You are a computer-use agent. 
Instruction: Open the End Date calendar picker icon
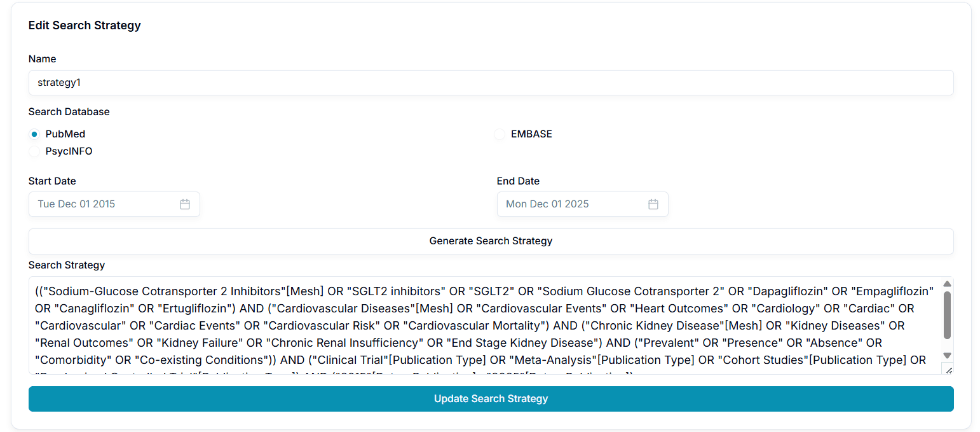tap(653, 204)
